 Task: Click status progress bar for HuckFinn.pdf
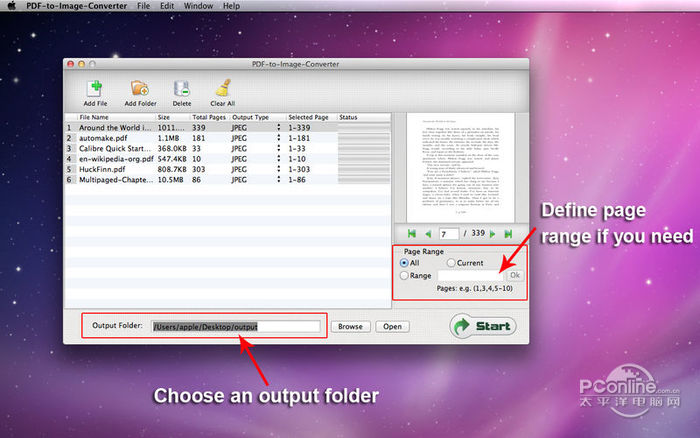pyautogui.click(x=364, y=169)
